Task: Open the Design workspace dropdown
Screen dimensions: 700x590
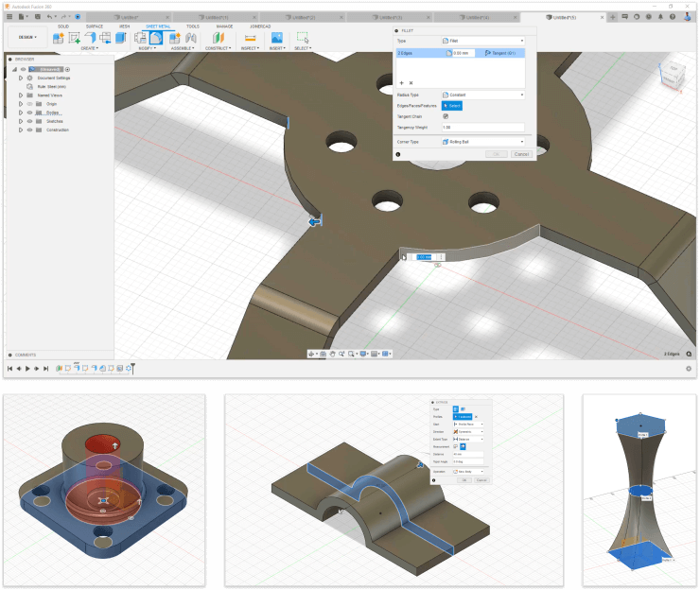Action: click(x=27, y=37)
